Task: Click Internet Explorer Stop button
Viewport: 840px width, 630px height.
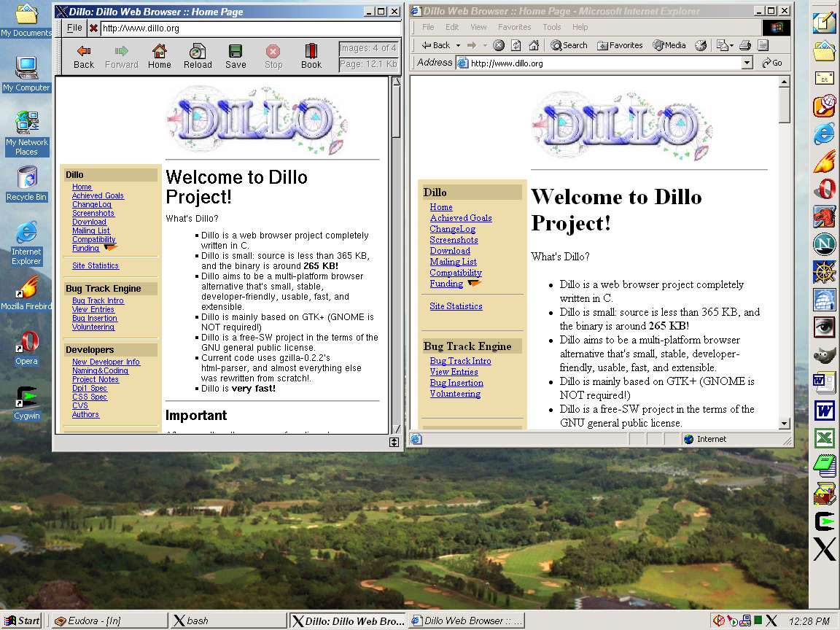Action: click(x=499, y=45)
